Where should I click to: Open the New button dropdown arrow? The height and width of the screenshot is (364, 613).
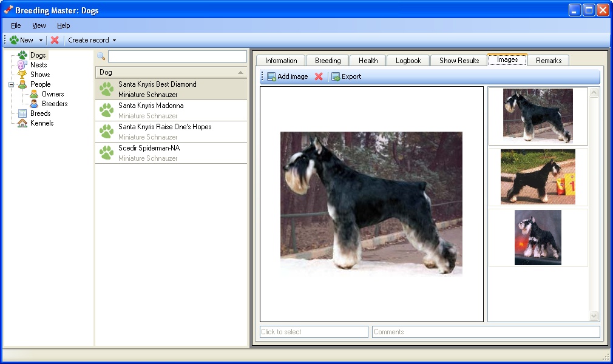pos(41,41)
